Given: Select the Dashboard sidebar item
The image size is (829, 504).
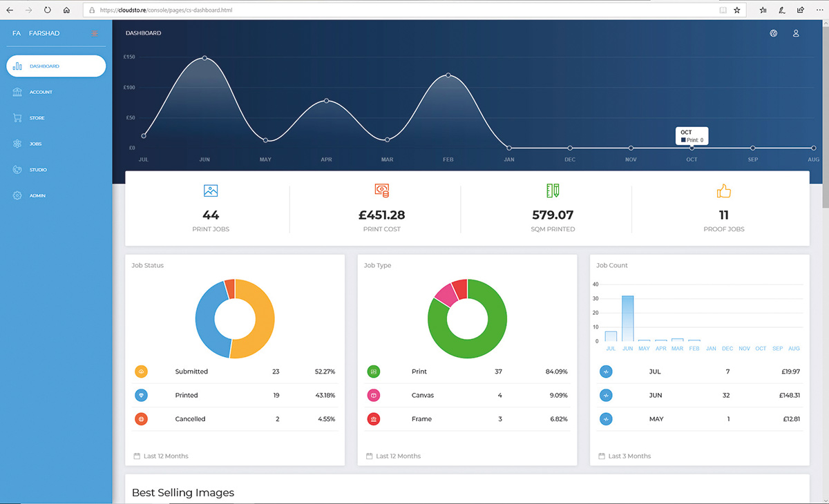Looking at the screenshot, I should (56, 66).
